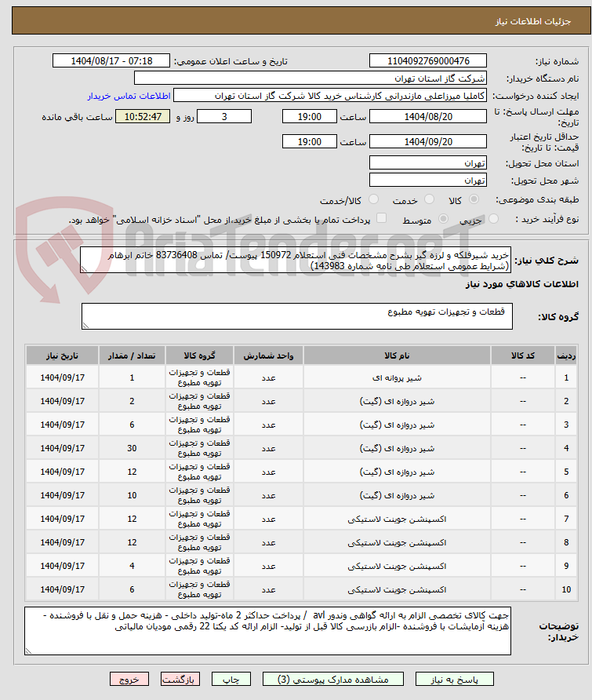Click شیر دروازه ای (گیت) in row 6

coord(397,495)
